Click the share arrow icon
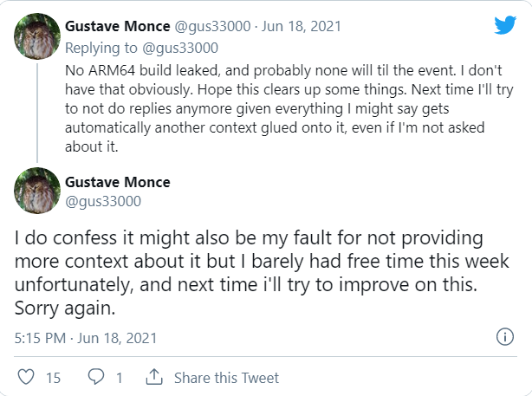The image size is (532, 396). point(154,377)
